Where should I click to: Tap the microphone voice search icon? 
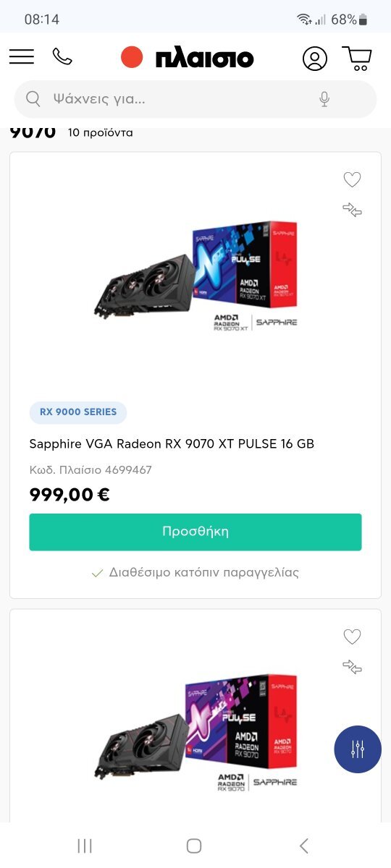(324, 99)
